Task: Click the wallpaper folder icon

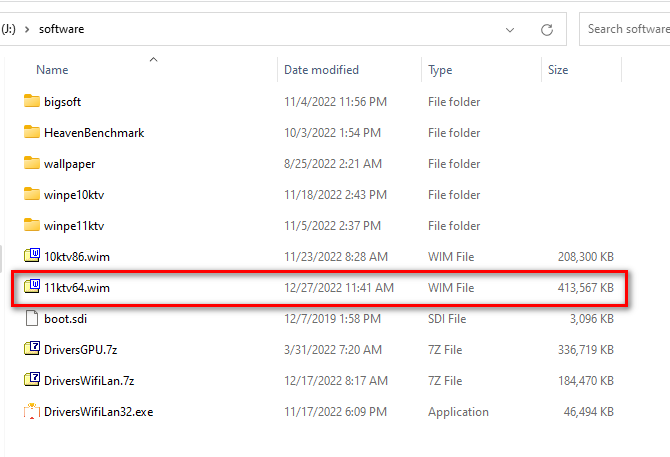Action: click(x=32, y=163)
